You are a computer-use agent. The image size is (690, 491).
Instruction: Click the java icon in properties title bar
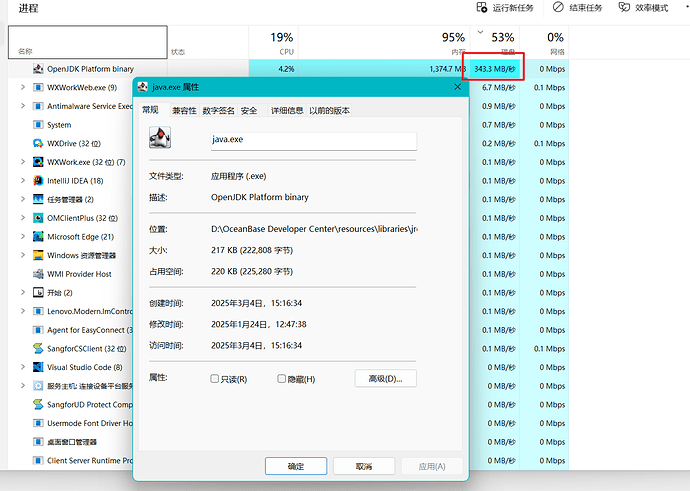[x=143, y=87]
